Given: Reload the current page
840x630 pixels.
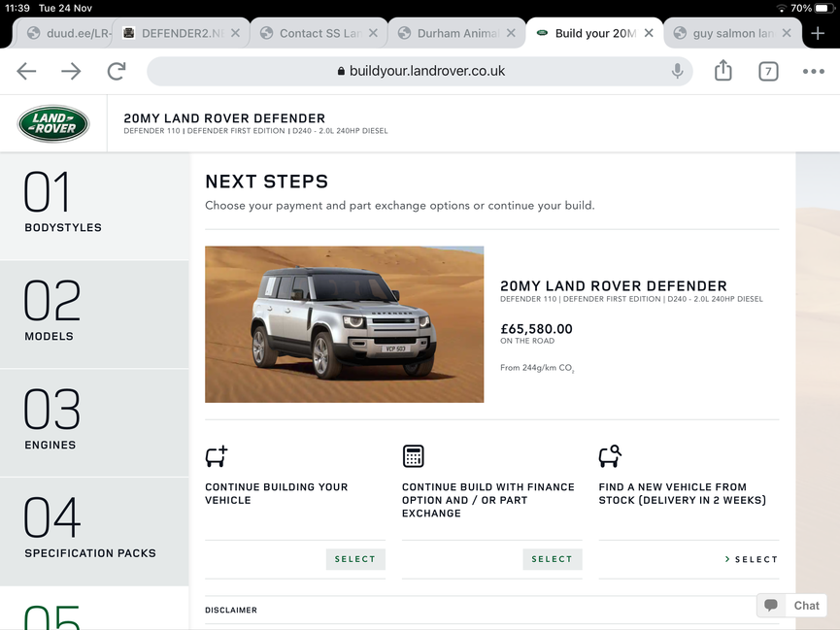Looking at the screenshot, I should (x=117, y=71).
